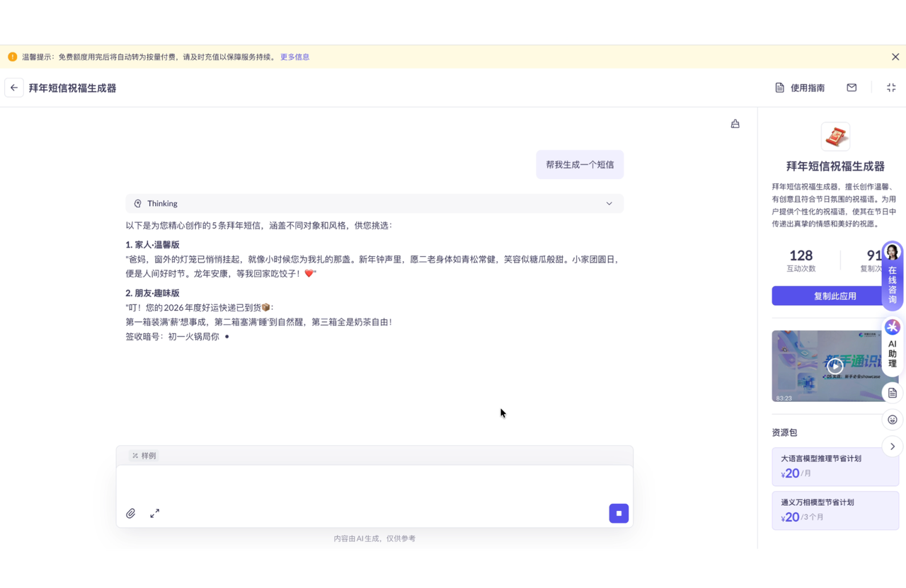Open the 在线咨询 consultation tab
This screenshot has height=588, width=906.
click(892, 276)
